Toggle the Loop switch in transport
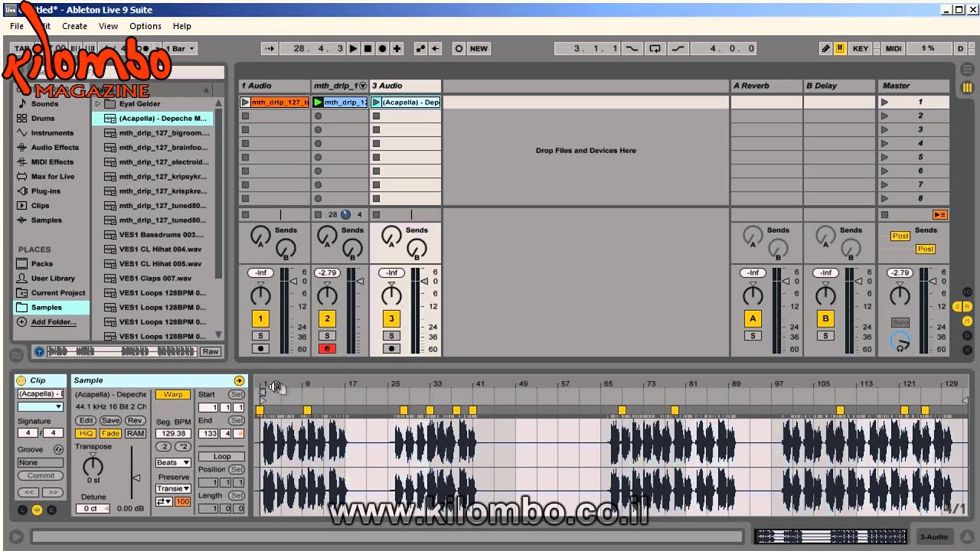The image size is (980, 551). pyautogui.click(x=655, y=48)
